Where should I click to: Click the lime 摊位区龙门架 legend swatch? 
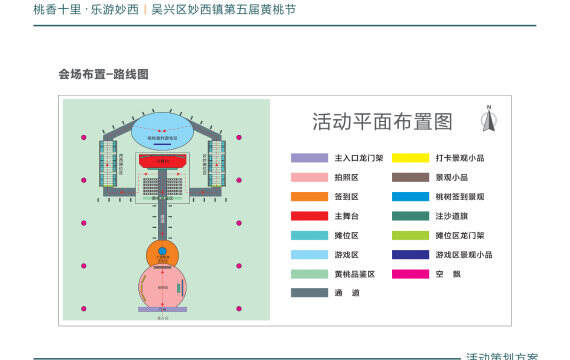pyautogui.click(x=410, y=235)
